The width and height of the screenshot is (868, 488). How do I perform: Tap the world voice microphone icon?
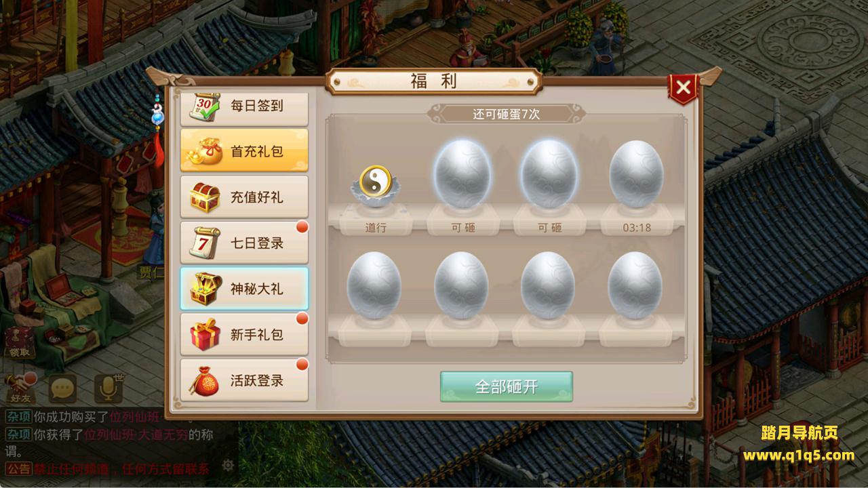pos(108,388)
